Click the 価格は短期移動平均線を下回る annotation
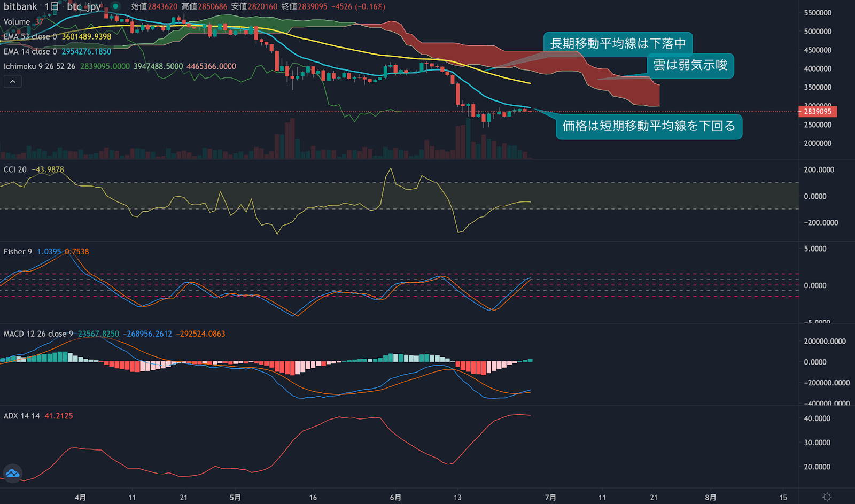This screenshot has height=504, width=855. point(649,127)
